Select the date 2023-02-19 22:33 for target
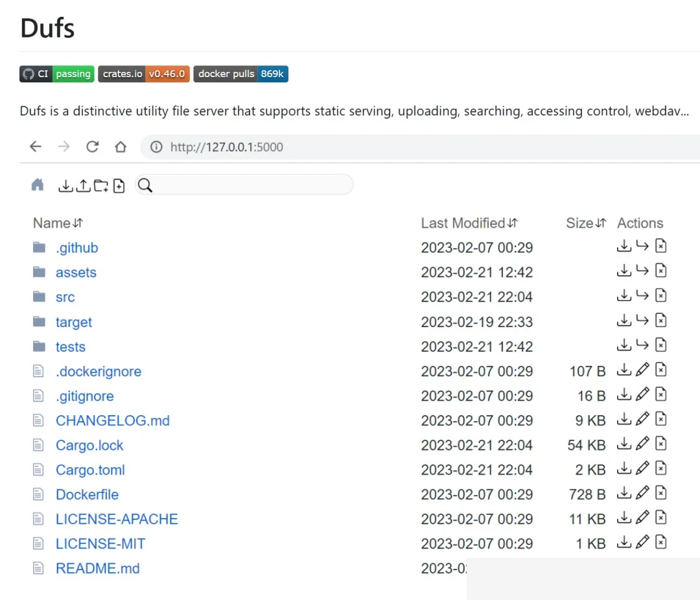Screen dimensions: 700x600 click(477, 322)
